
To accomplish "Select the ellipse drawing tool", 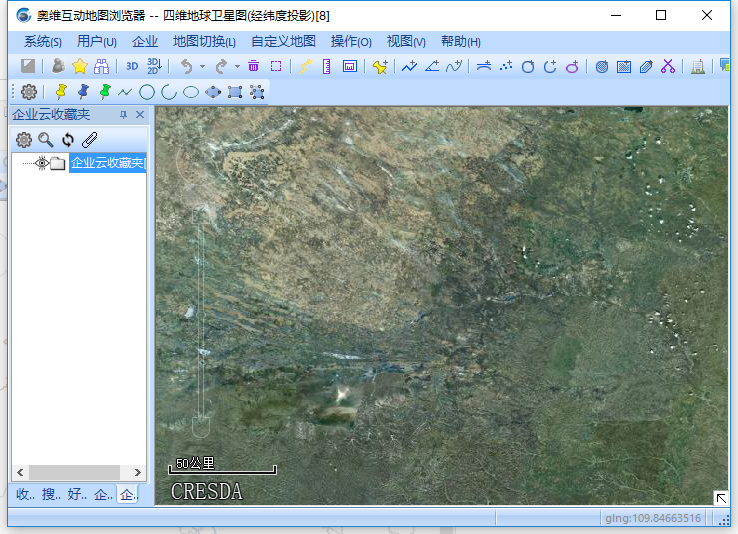I will 191,92.
